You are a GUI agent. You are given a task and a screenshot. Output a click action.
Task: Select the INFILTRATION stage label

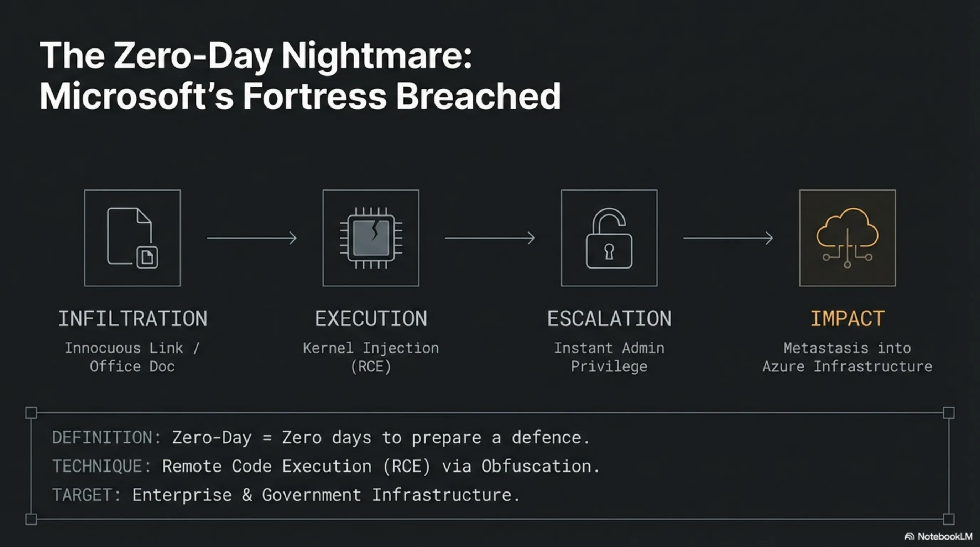(132, 318)
